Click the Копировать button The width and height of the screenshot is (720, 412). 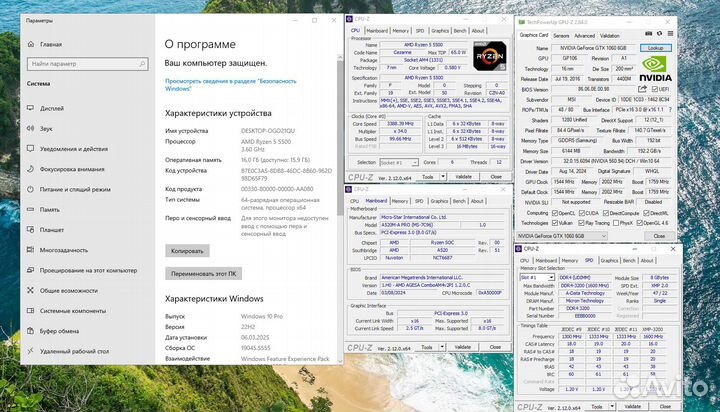click(187, 251)
